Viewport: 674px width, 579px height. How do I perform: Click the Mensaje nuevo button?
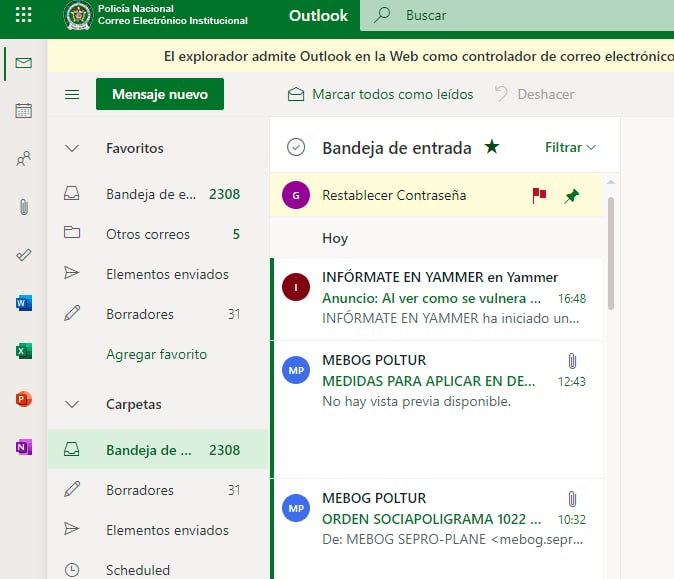click(160, 94)
